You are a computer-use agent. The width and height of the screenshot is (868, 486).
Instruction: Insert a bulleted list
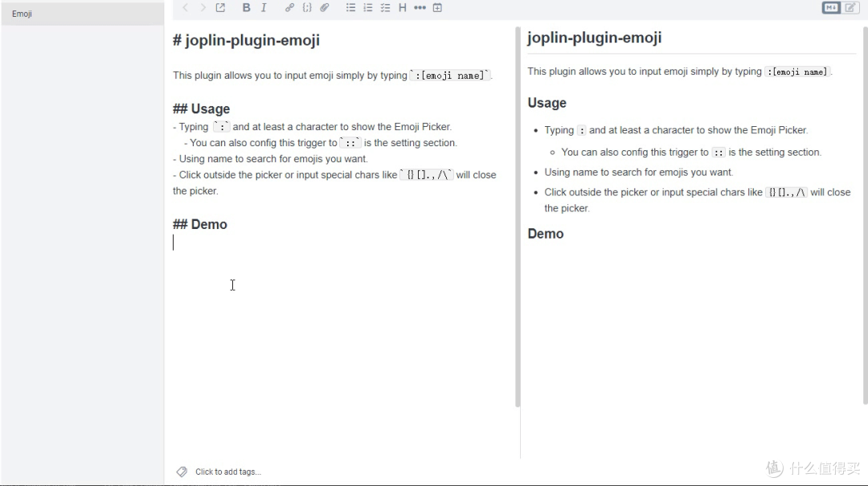point(350,8)
